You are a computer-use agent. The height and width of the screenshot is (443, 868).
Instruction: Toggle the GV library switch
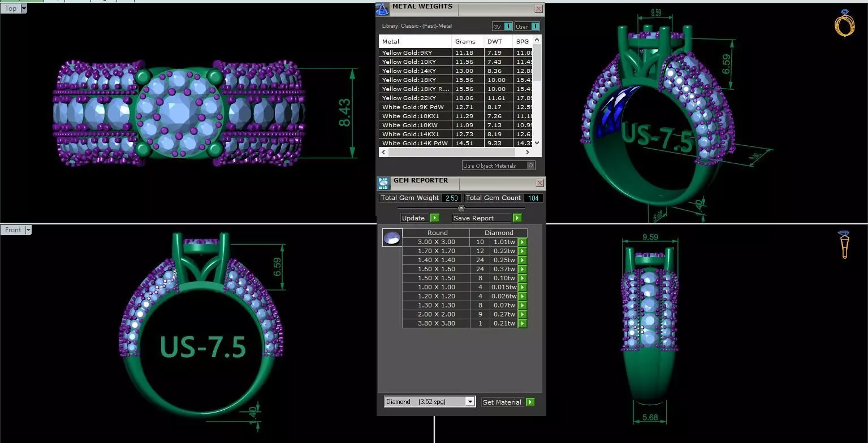pos(502,27)
